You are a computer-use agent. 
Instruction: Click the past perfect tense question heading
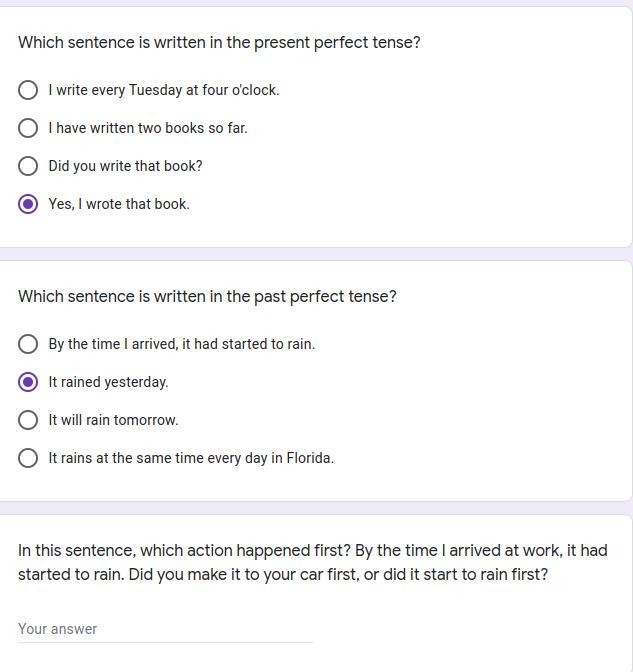pos(207,297)
